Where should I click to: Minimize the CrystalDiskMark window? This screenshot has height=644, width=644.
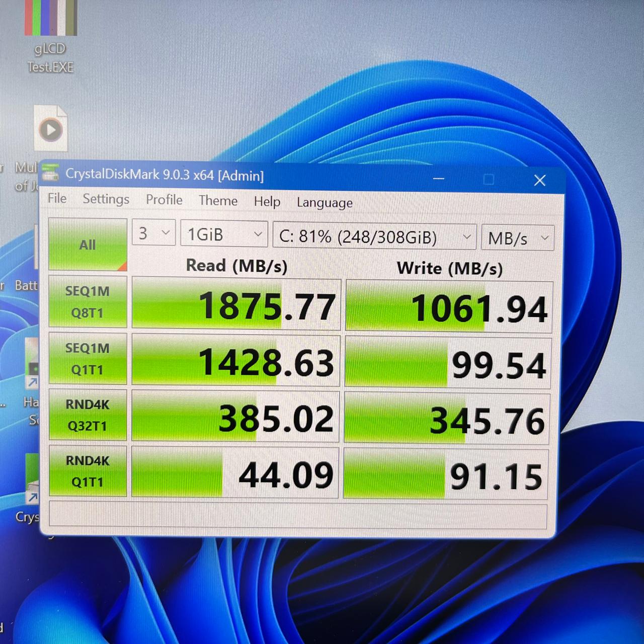[x=439, y=179]
